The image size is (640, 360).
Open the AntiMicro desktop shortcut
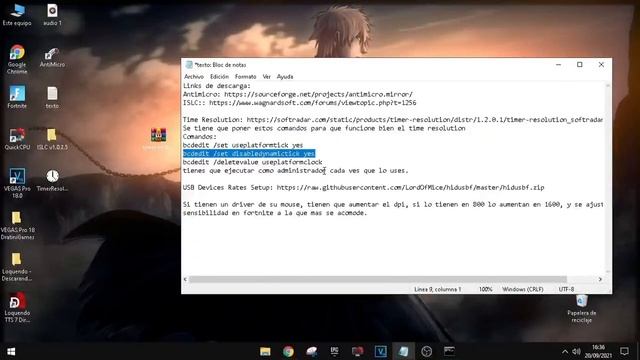point(52,57)
